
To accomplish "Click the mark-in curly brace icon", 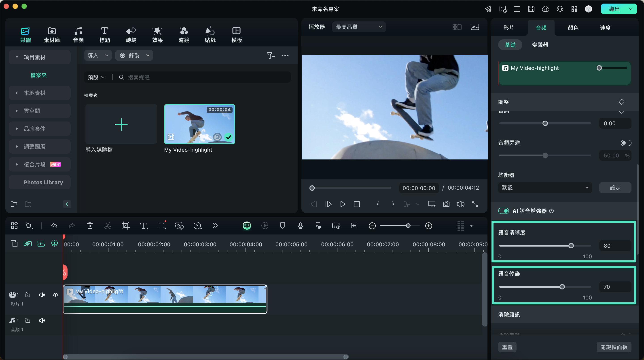I will pos(378,204).
